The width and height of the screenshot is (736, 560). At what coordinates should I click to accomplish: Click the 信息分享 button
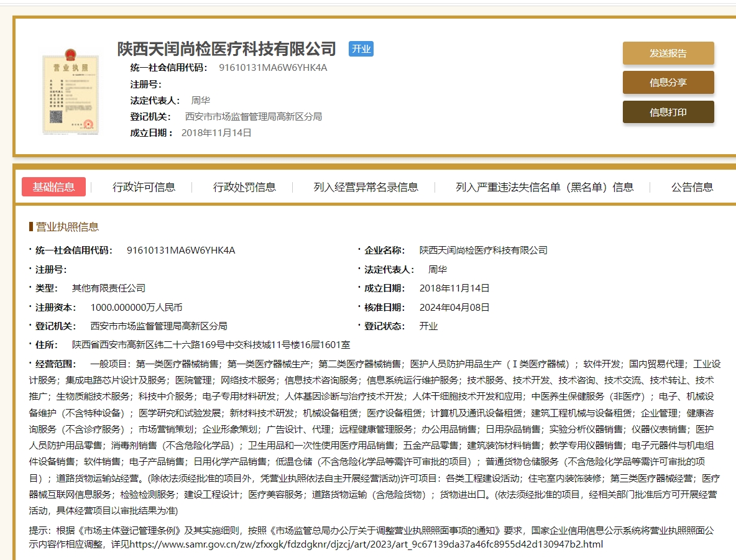tap(668, 83)
